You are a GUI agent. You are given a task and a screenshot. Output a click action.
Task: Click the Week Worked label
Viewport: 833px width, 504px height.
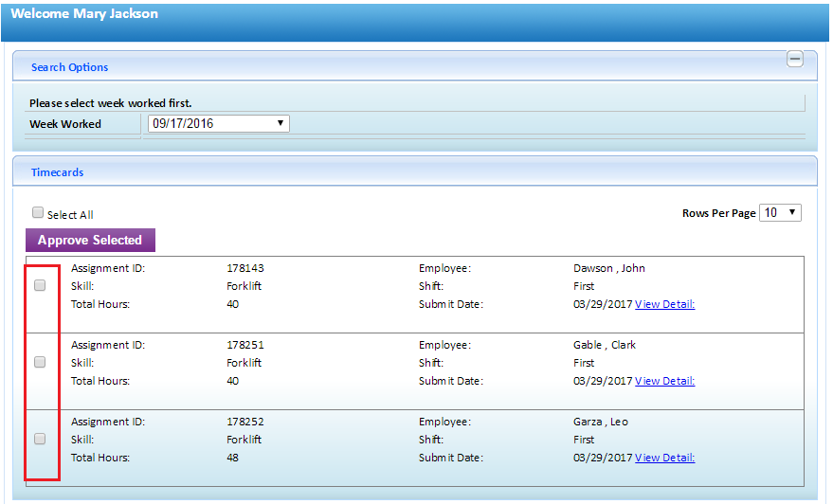65,124
